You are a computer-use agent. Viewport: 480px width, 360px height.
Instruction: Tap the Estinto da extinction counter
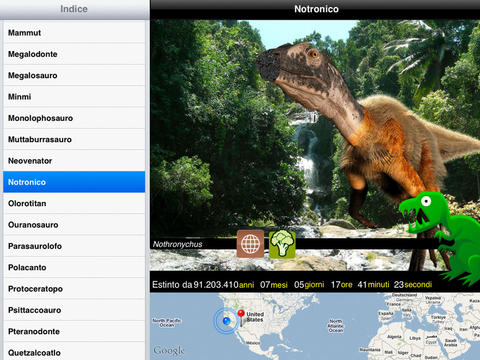click(292, 285)
